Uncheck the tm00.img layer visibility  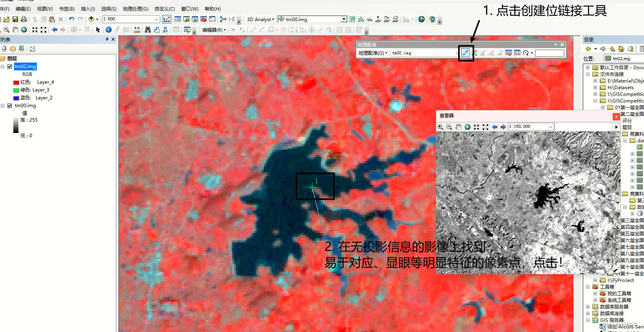[x=10, y=106]
